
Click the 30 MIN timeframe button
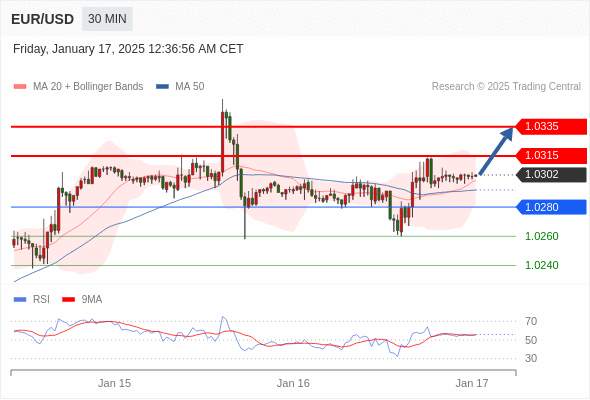coord(107,19)
